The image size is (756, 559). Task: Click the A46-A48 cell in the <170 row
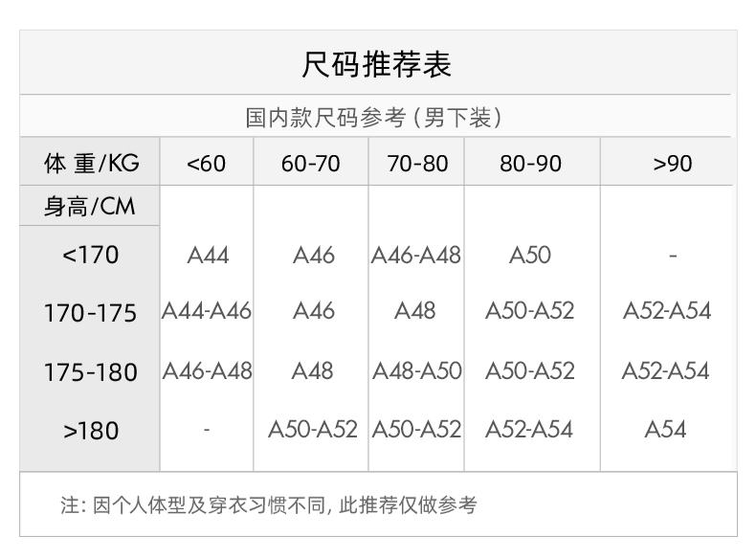(x=416, y=256)
